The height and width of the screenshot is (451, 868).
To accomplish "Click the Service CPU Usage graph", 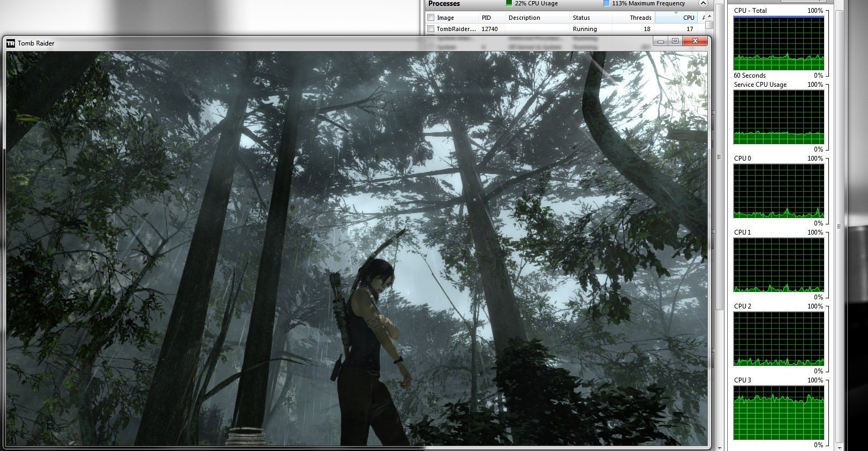I will [x=779, y=117].
